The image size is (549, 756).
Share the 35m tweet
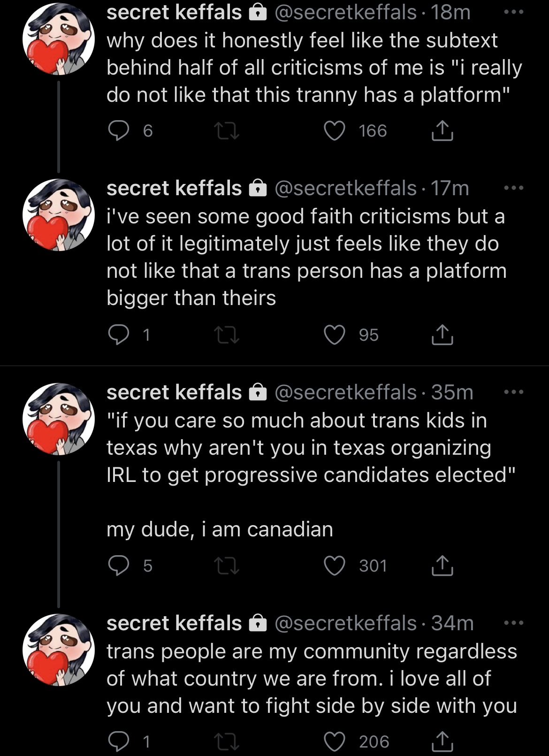coord(442,565)
